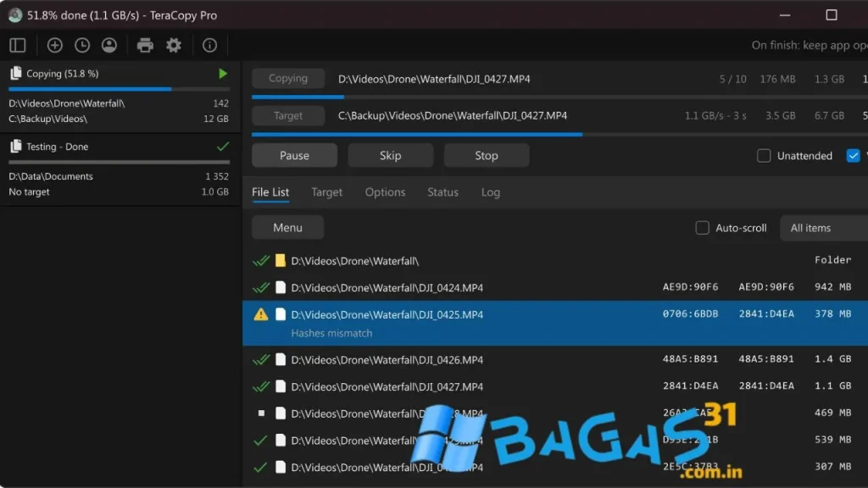The width and height of the screenshot is (868, 488).
Task: Enable the Auto-scroll checkbox
Action: click(702, 227)
